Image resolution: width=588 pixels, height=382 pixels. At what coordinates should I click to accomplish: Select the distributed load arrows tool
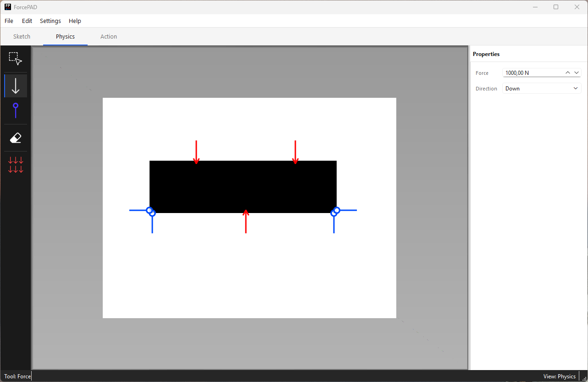click(16, 165)
